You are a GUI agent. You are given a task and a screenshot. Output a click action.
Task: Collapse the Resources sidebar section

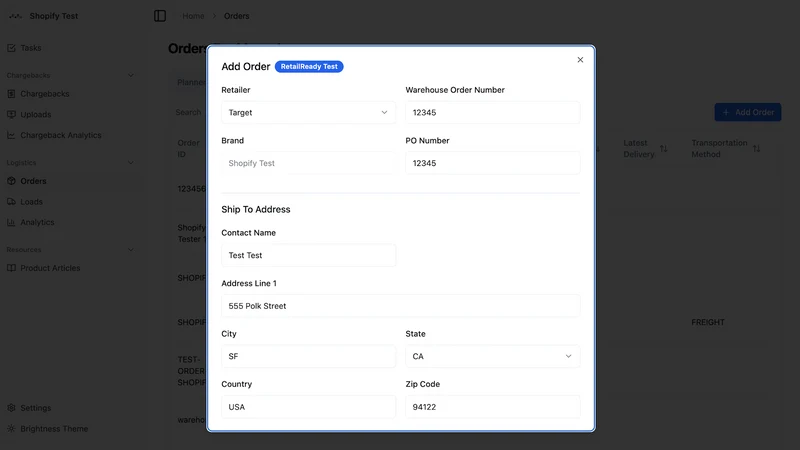131,249
